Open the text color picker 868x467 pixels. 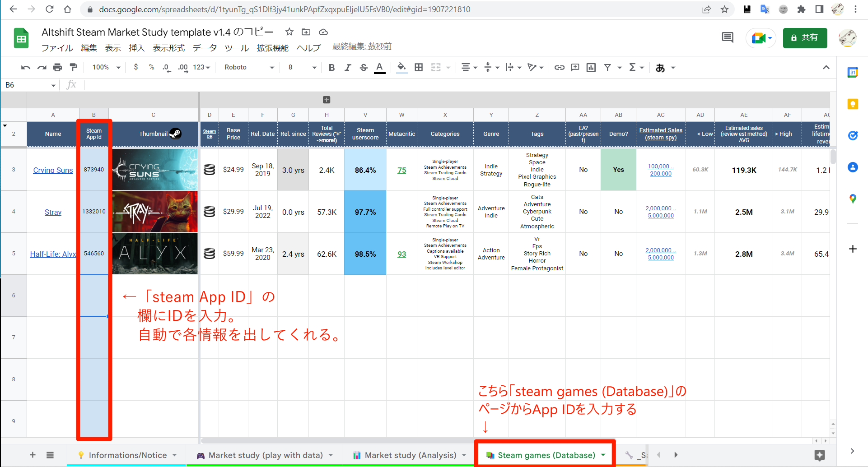(x=379, y=67)
